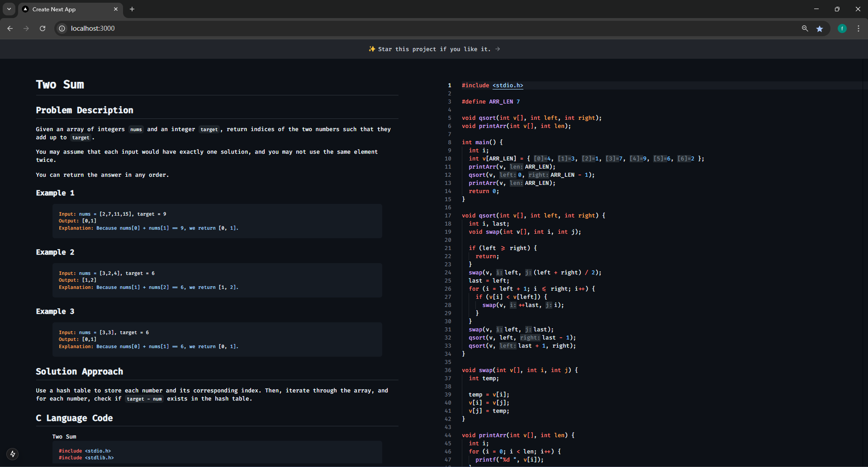Click the stdio.h include link in editor
This screenshot has width=868, height=467.
pyautogui.click(x=508, y=85)
